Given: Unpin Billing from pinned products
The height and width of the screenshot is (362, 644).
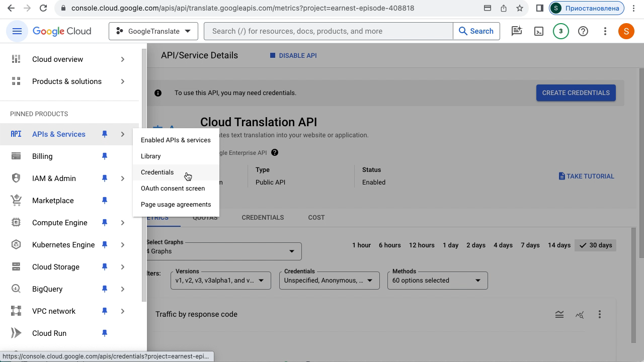Looking at the screenshot, I should 105,156.
